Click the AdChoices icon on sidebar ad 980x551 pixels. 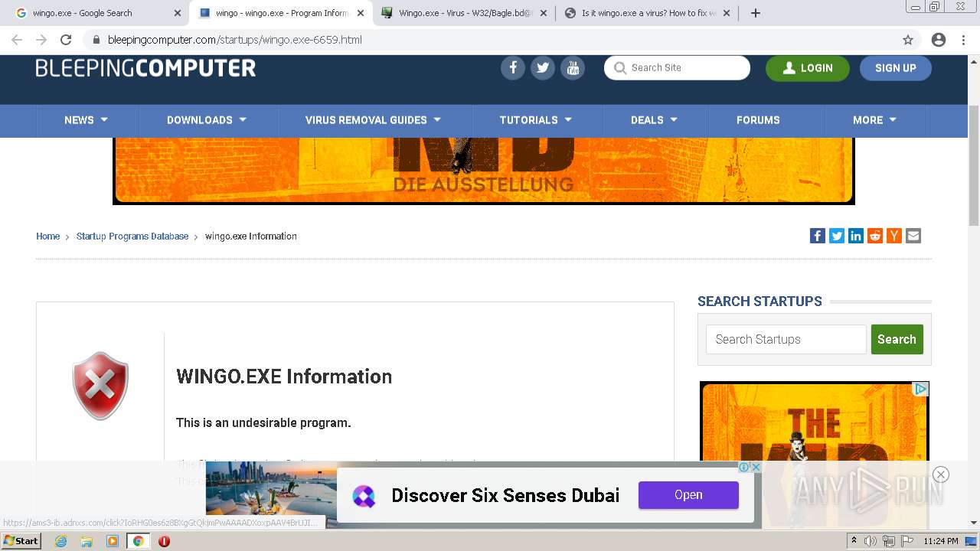(x=921, y=389)
